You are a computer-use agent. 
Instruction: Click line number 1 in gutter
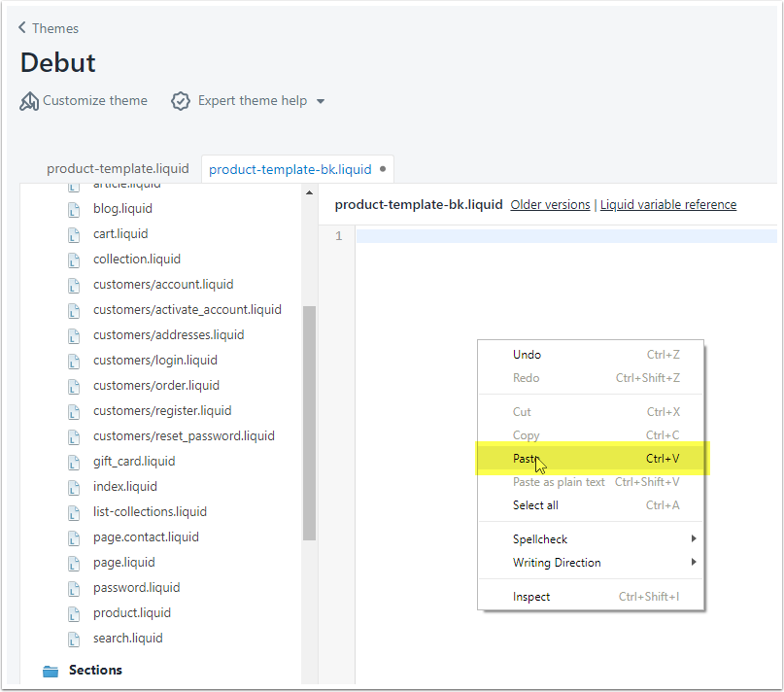tap(338, 236)
